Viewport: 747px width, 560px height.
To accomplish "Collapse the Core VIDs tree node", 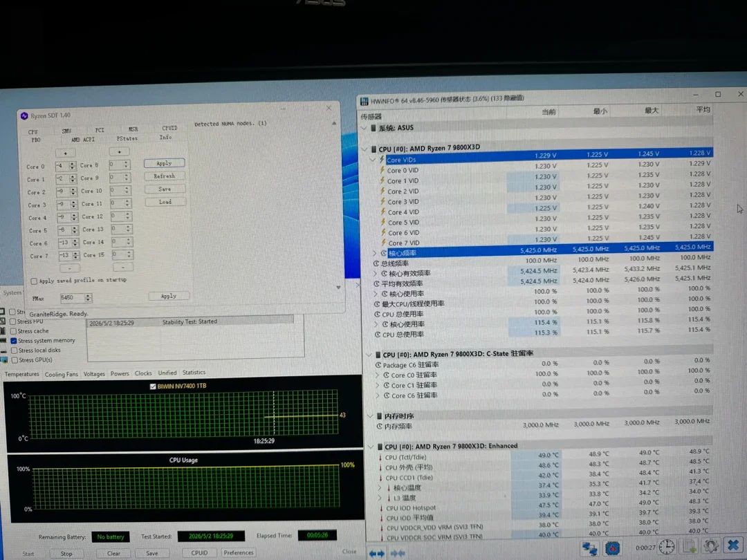I will (373, 160).
